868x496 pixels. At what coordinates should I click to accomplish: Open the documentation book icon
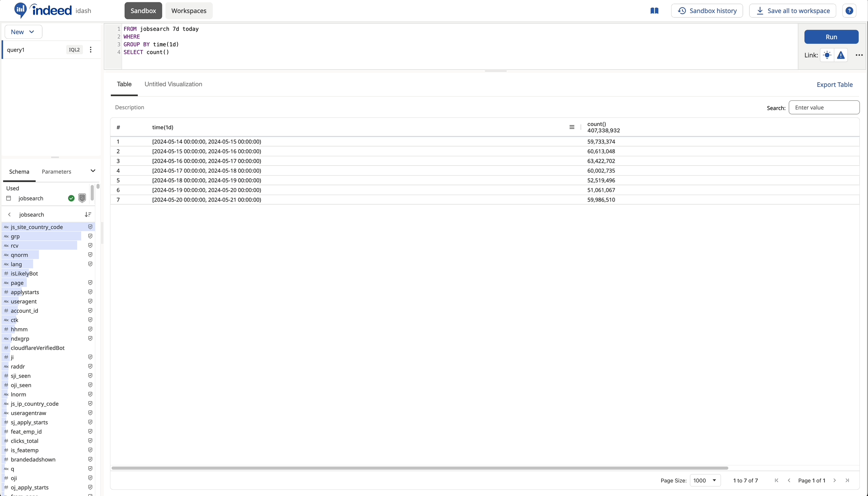click(654, 11)
